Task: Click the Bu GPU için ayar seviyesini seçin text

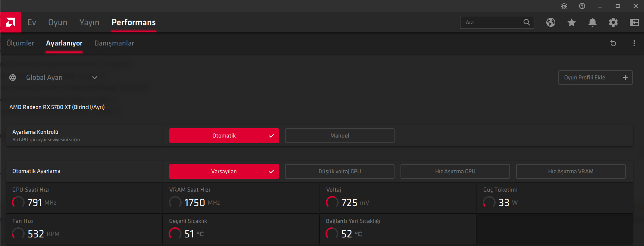Action: click(46, 140)
